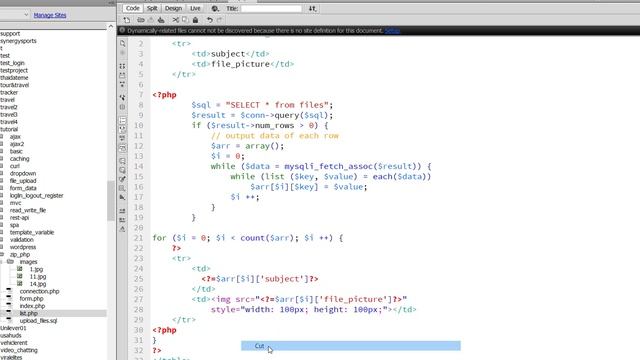The width and height of the screenshot is (640, 360).
Task: Click the Format Source Code icon
Action: [x=122, y=229]
